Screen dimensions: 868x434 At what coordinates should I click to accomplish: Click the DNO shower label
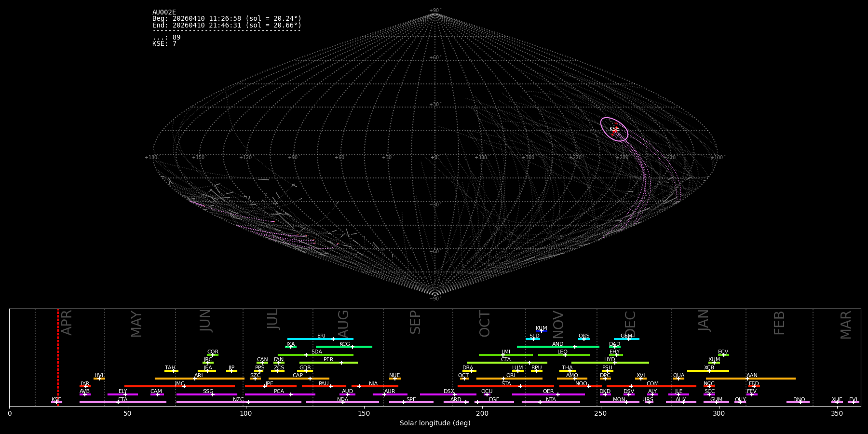tap(800, 400)
